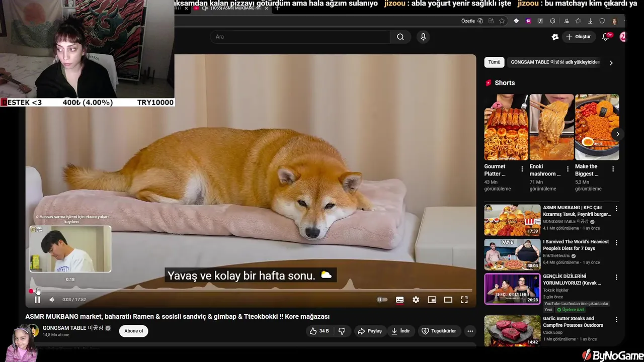Open YouTube notifications bell

click(x=606, y=37)
